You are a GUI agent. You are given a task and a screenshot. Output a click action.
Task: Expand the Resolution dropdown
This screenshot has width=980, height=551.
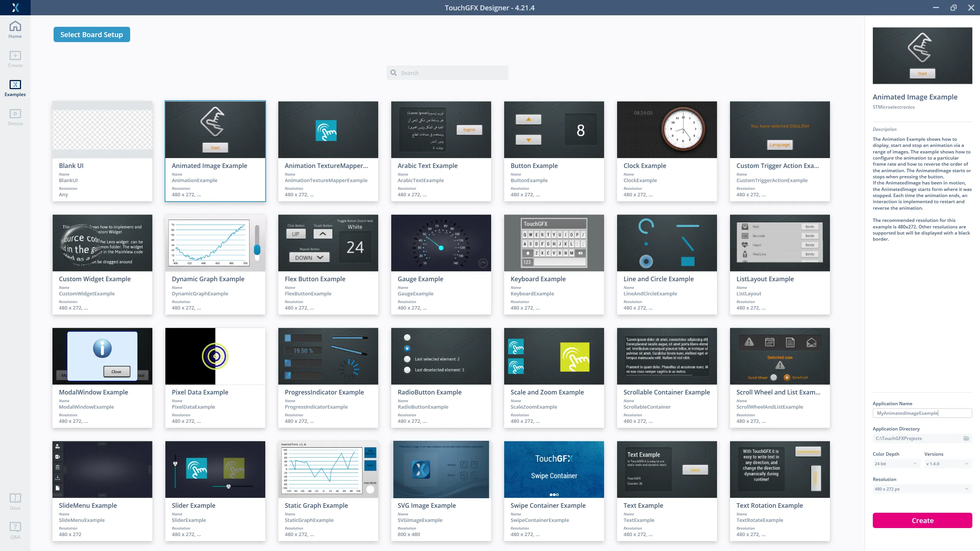[x=921, y=489]
